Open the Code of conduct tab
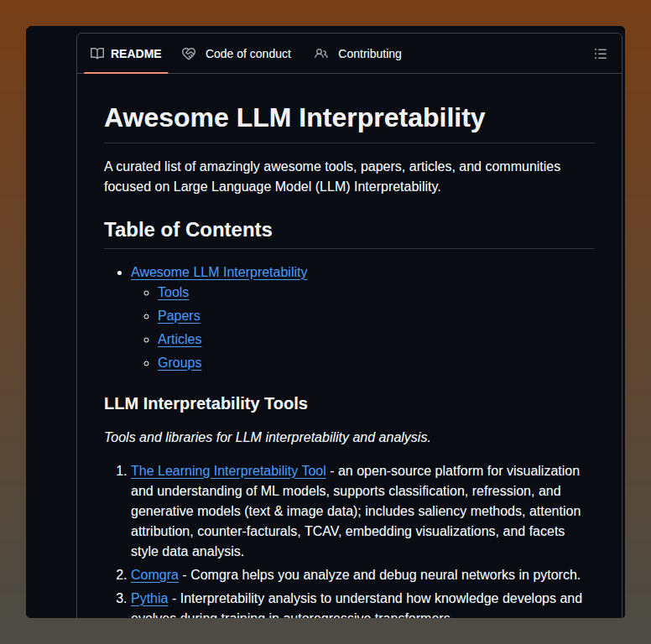The width and height of the screenshot is (651, 644). [237, 54]
